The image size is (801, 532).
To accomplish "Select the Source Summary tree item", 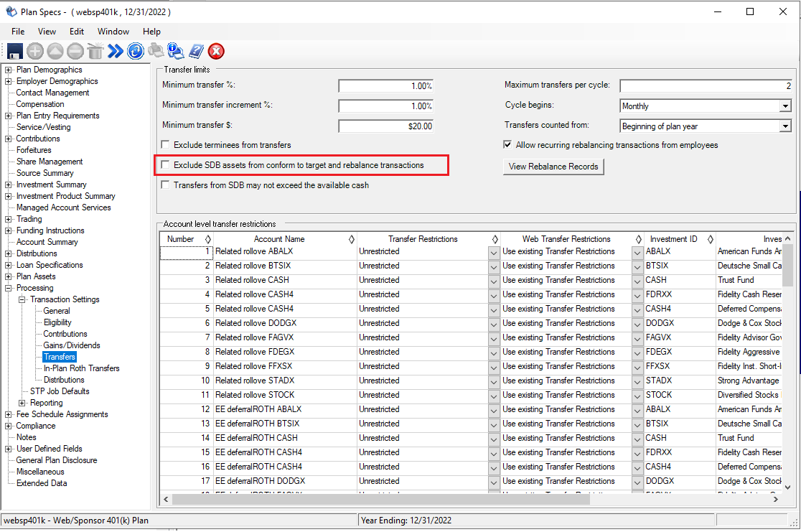I will (45, 173).
